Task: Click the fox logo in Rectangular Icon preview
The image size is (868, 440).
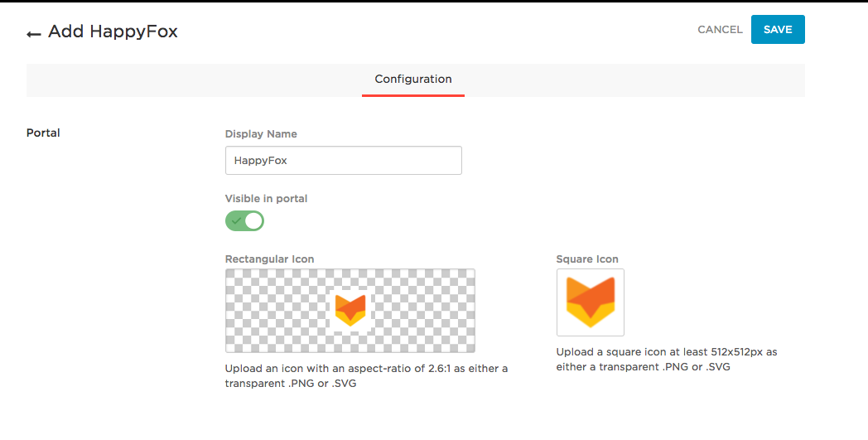Action: point(350,309)
